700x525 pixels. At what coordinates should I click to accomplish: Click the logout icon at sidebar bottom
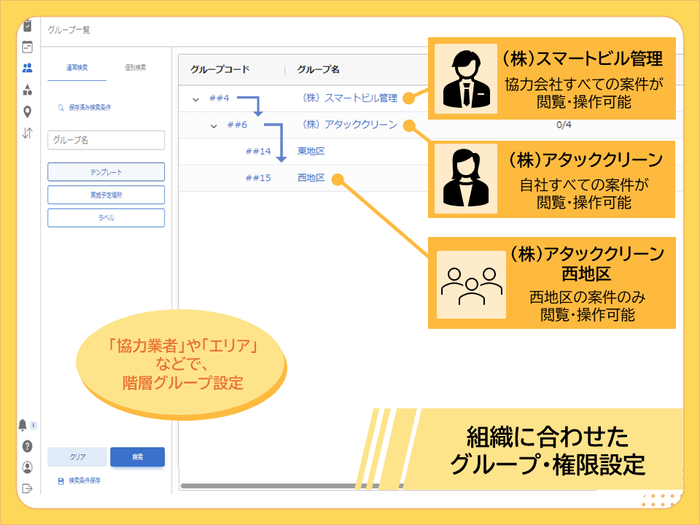click(x=27, y=488)
